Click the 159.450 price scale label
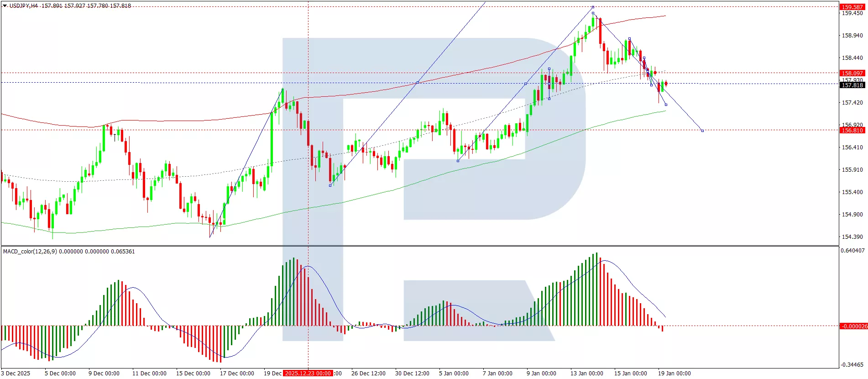Image resolution: width=868 pixels, height=379 pixels. click(x=852, y=13)
